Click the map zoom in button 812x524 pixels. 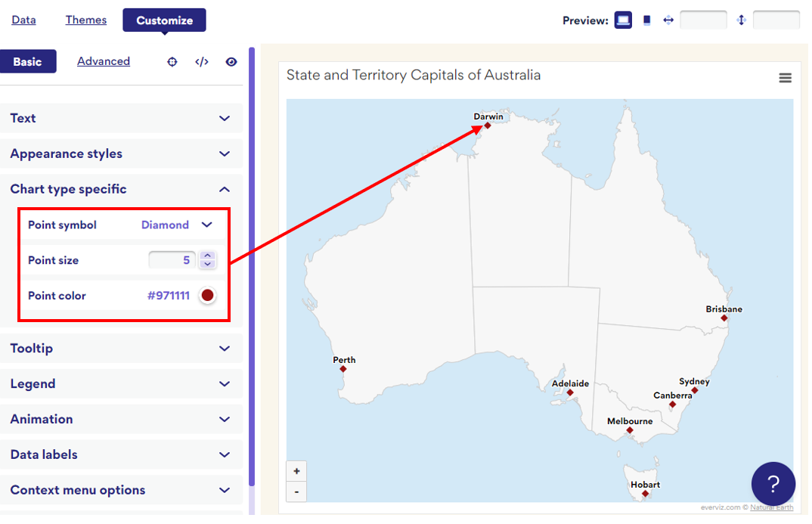tap(296, 470)
